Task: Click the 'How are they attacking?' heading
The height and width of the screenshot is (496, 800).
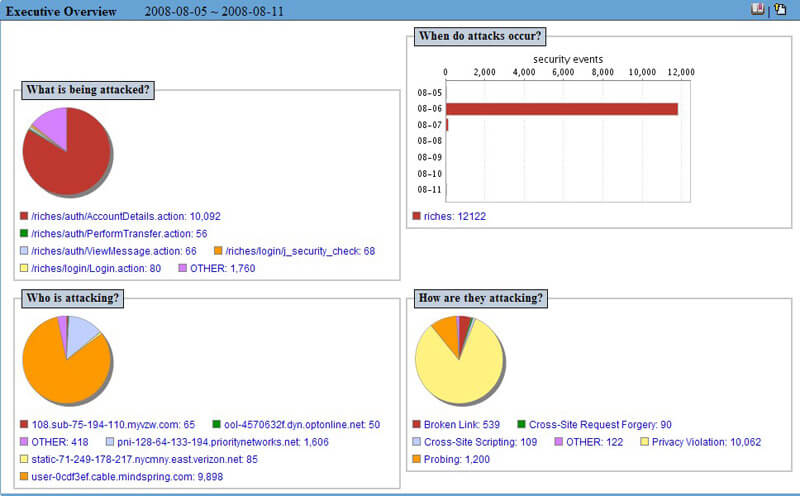Action: pos(481,298)
